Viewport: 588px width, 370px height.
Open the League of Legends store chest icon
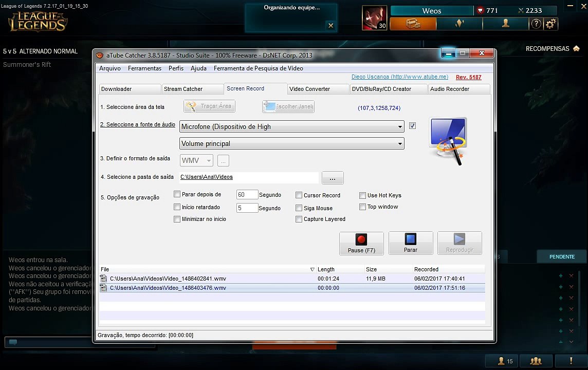pos(413,24)
